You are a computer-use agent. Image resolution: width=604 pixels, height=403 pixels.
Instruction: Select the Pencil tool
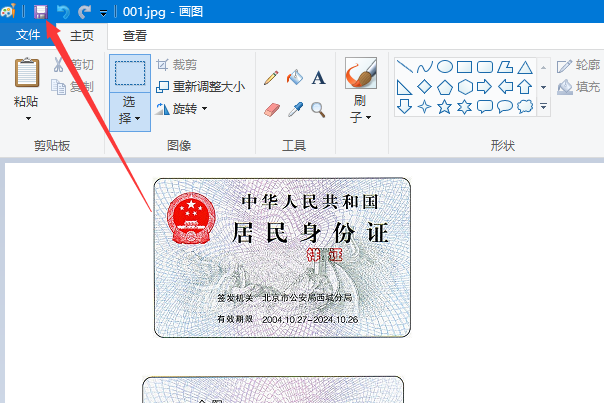[271, 78]
